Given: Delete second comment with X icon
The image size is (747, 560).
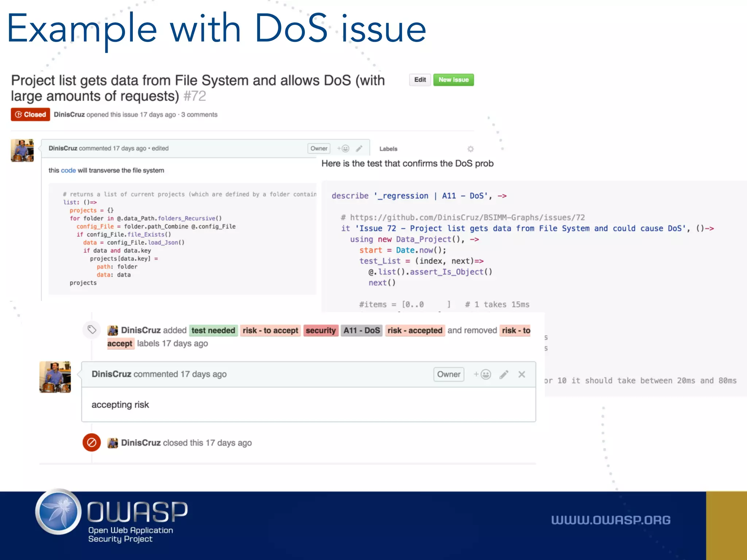Looking at the screenshot, I should (x=522, y=374).
